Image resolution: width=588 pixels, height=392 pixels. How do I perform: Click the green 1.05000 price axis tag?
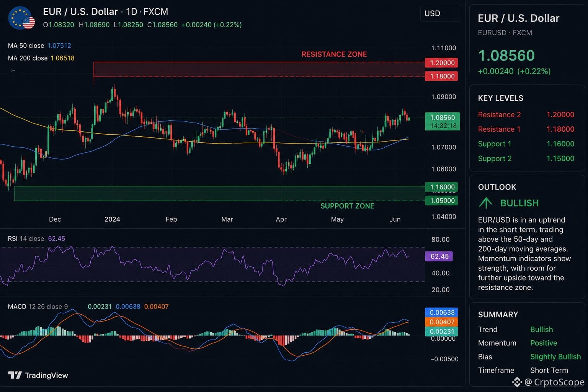click(x=442, y=201)
